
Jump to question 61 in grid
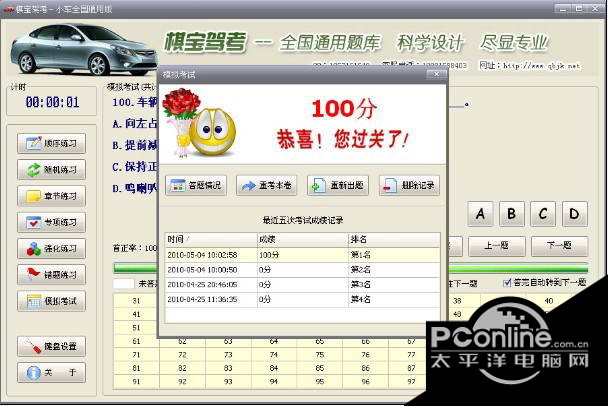tap(136, 342)
